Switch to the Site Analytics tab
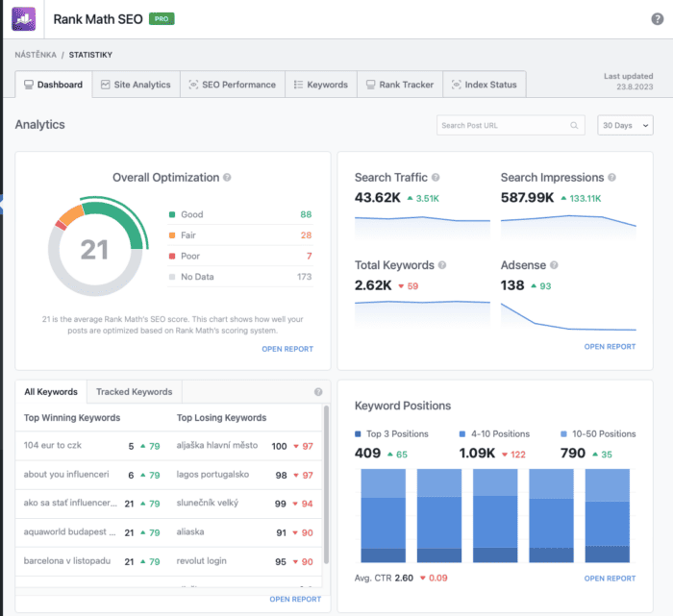Viewport: 673px width, 616px height. click(x=136, y=85)
